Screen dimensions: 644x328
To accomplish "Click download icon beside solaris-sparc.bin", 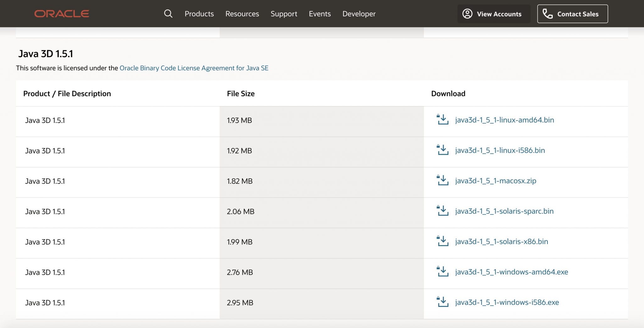I will pos(443,211).
